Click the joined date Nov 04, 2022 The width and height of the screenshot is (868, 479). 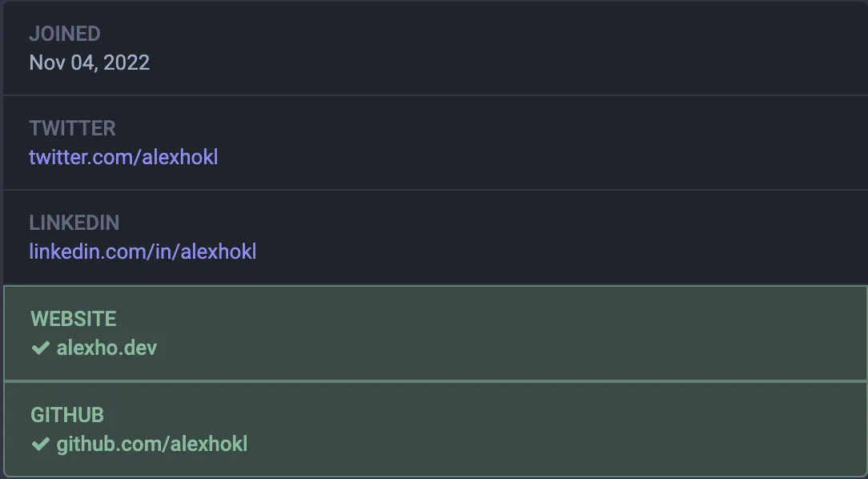tap(90, 62)
